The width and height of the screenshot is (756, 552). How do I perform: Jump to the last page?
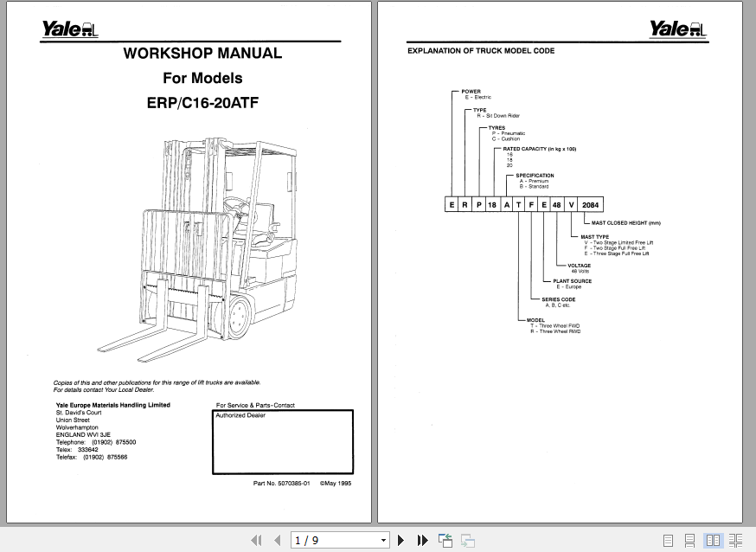422,540
